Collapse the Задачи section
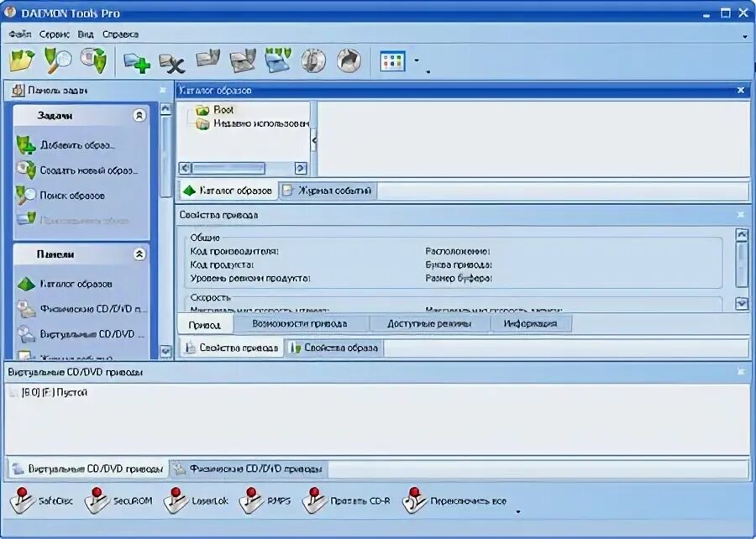Image resolution: width=756 pixels, height=539 pixels. tap(139, 116)
